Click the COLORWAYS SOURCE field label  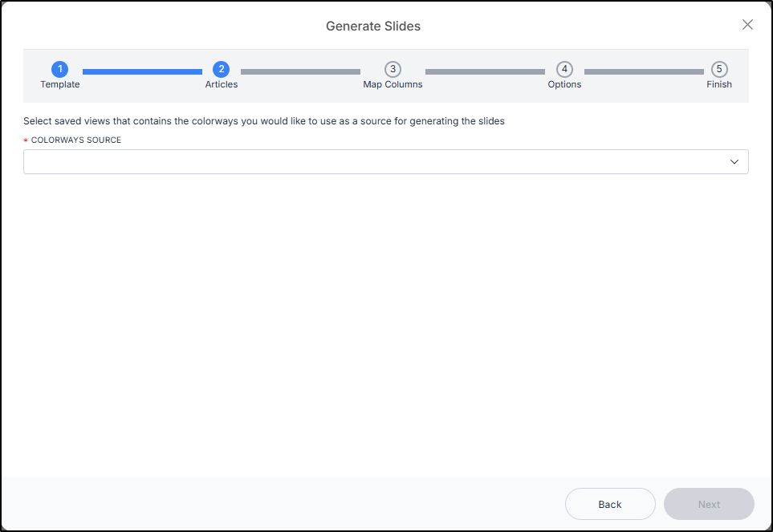[x=76, y=140]
